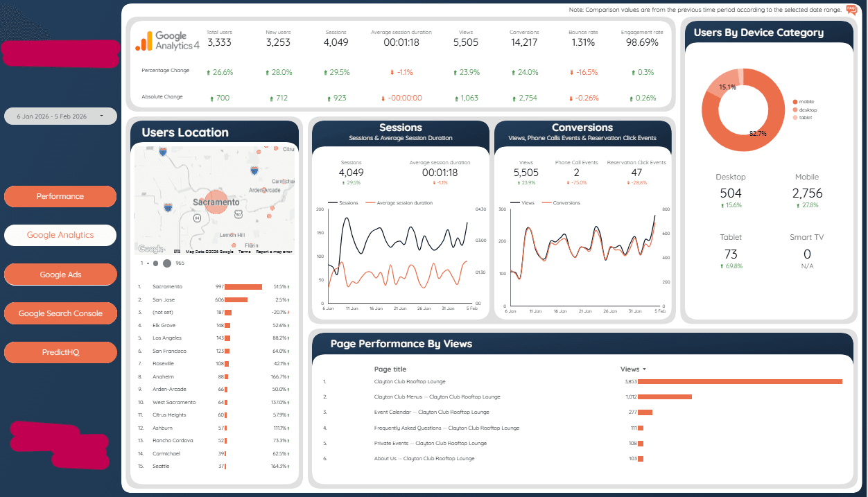Switch to the Google Ads tab
Image resolution: width=868 pixels, height=497 pixels.
[60, 274]
